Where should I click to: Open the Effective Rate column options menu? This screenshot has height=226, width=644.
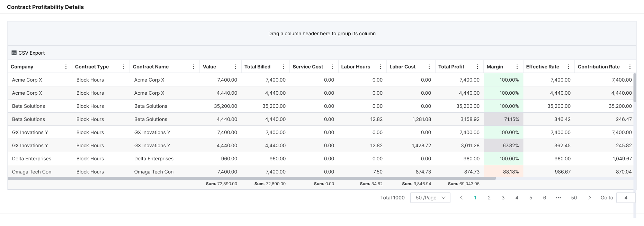pyautogui.click(x=569, y=67)
